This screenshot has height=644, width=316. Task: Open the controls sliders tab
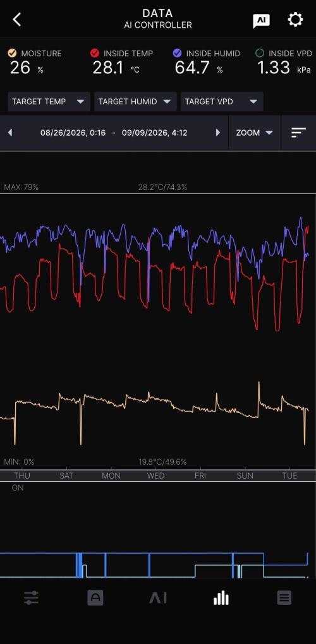pyautogui.click(x=32, y=598)
